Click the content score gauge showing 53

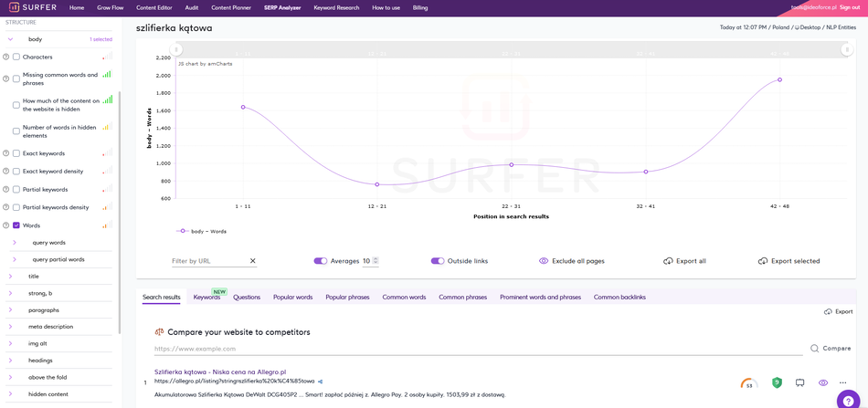coord(749,383)
